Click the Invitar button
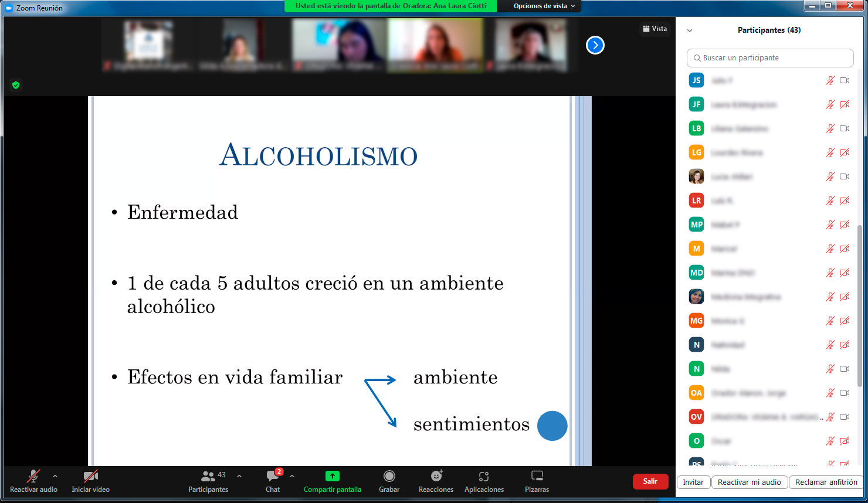This screenshot has height=503, width=868. click(693, 482)
